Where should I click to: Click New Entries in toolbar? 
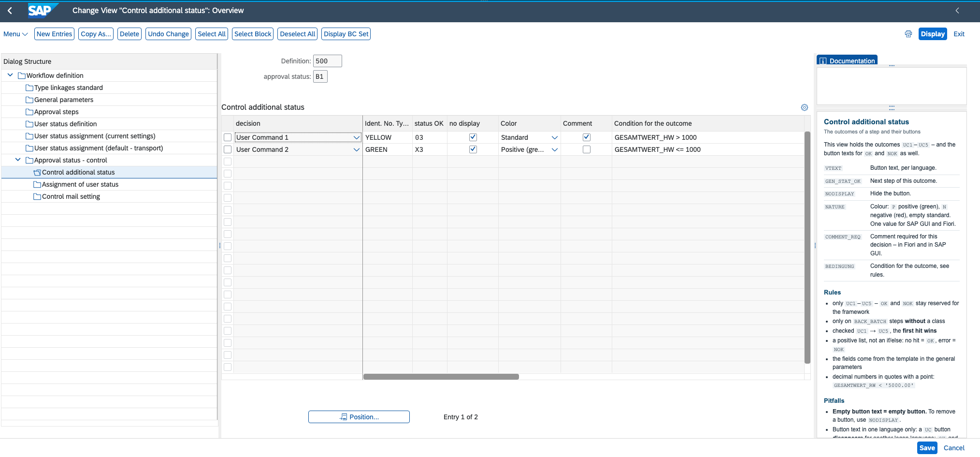(54, 34)
